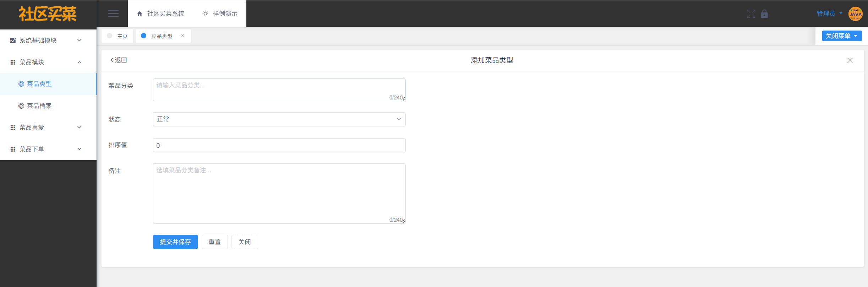Open 菜品类型 in the sidebar
Image resolution: width=868 pixels, height=287 pixels.
pos(48,84)
